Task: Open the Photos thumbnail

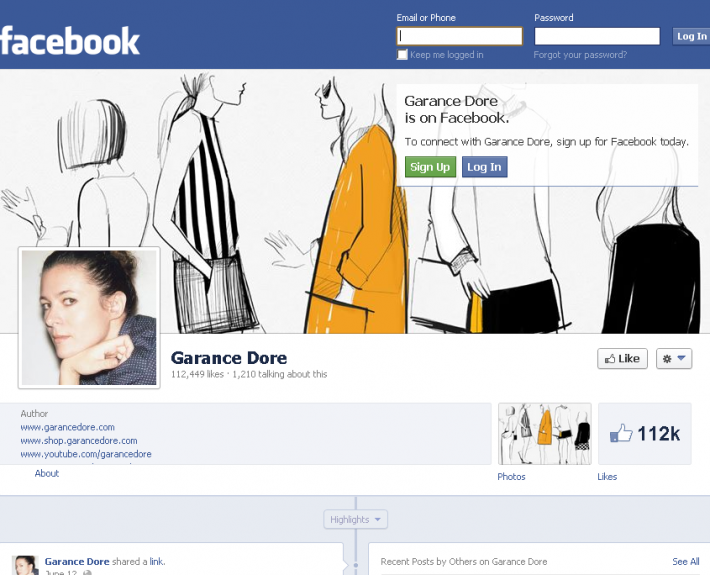Action: 544,434
